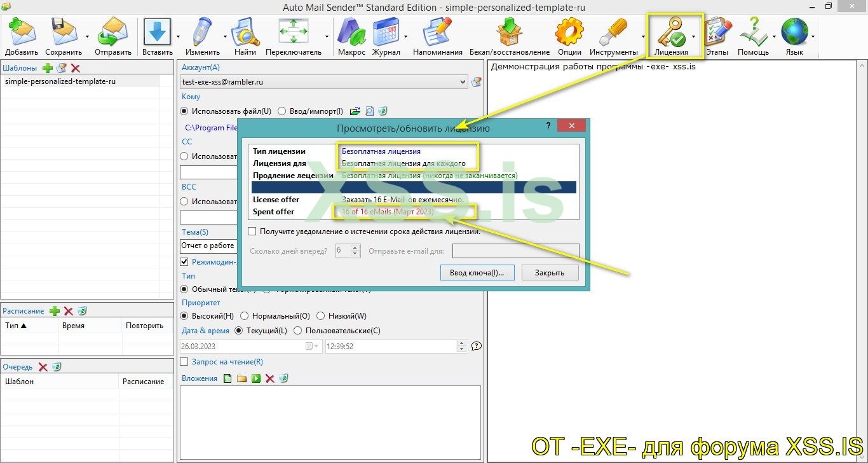Delete the template via Шаблоны red X
The height and width of the screenshot is (463, 868).
pyautogui.click(x=76, y=68)
